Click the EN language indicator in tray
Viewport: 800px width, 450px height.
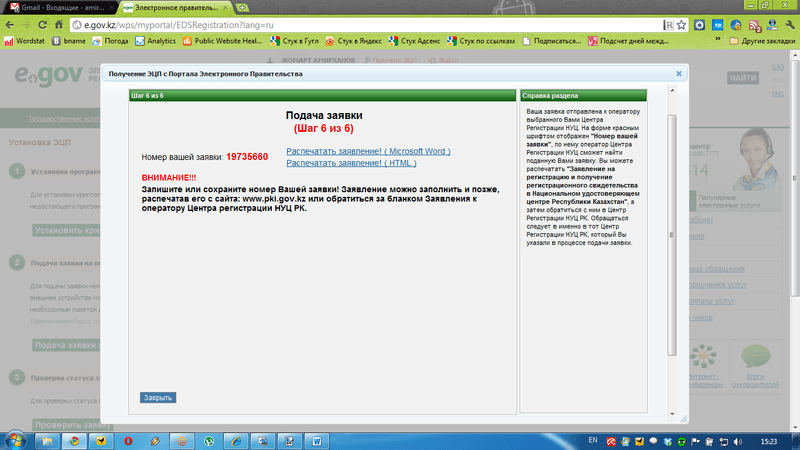click(x=593, y=440)
